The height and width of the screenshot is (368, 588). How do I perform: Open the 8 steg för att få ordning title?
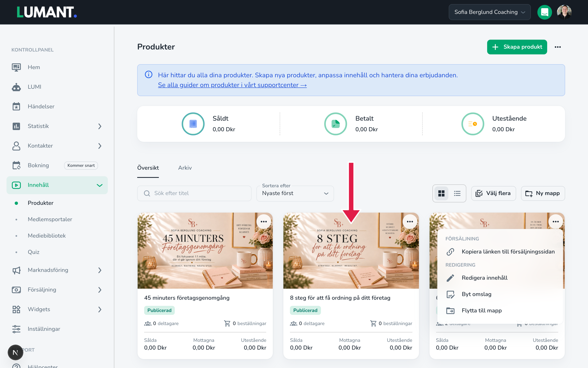point(340,298)
